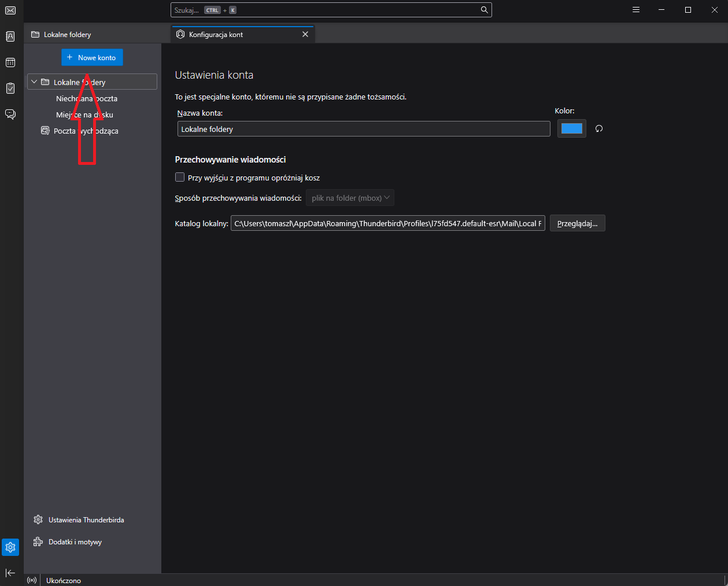The height and width of the screenshot is (586, 728).
Task: Click the search magnifier icon
Action: 484,10
